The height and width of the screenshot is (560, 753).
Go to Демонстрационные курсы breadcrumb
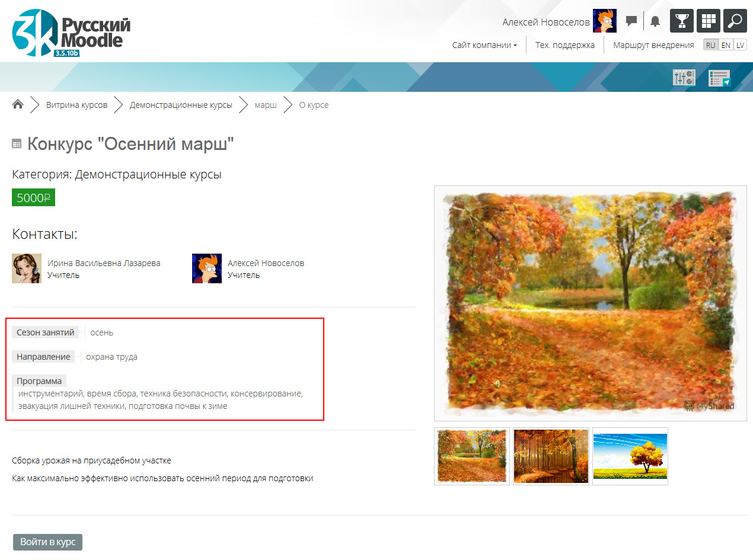pos(181,105)
